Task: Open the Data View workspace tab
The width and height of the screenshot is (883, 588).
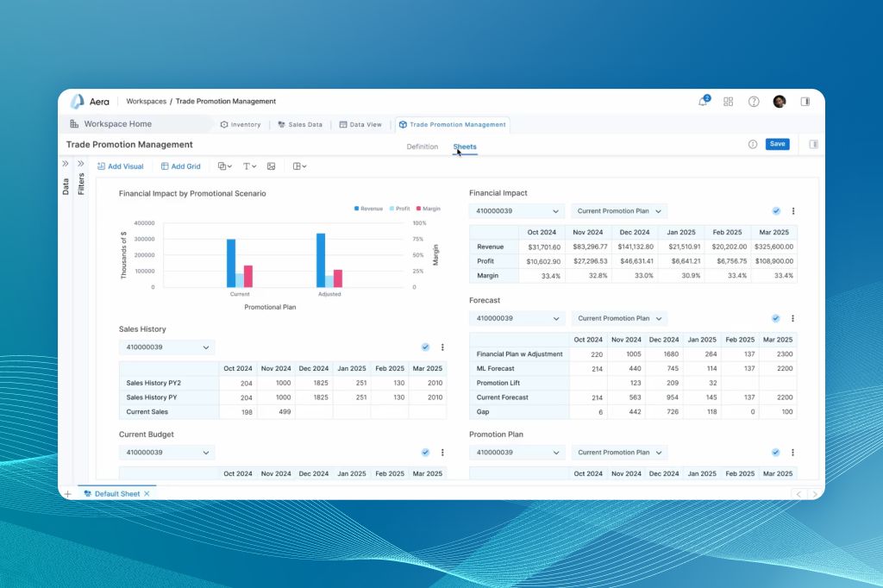Action: click(360, 123)
